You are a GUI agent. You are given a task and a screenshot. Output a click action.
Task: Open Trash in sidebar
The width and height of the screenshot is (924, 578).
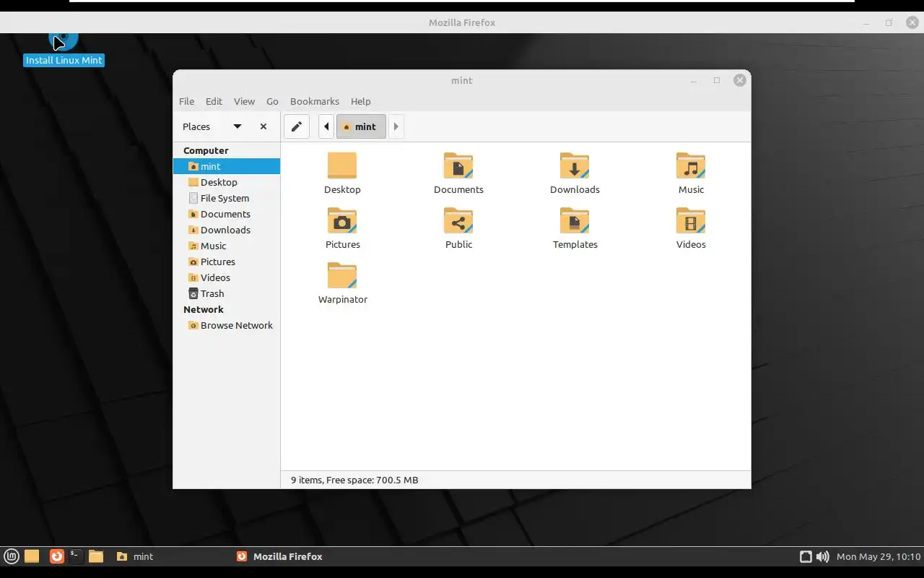point(227,293)
